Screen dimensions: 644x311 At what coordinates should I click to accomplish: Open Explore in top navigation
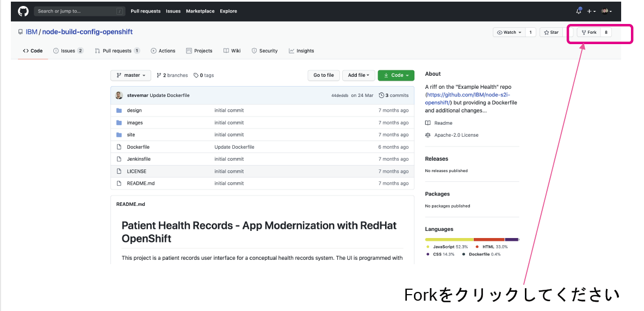click(x=228, y=11)
